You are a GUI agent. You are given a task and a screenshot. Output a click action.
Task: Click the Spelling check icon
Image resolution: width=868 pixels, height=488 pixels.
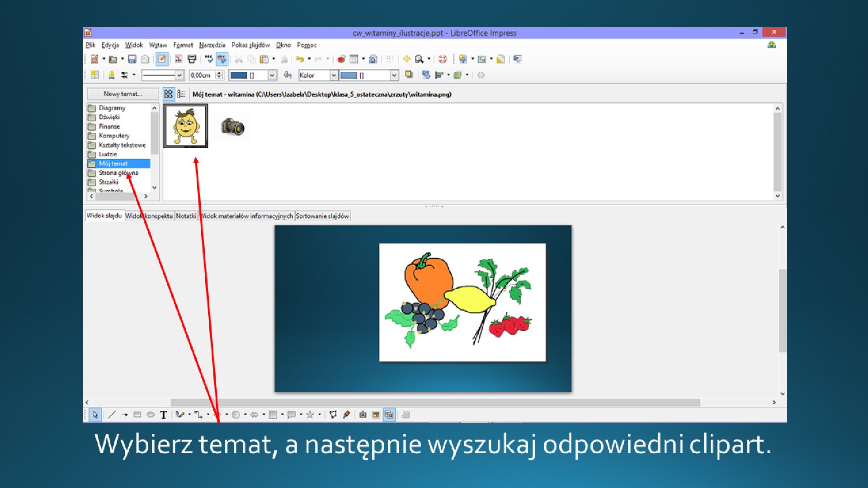(209, 59)
